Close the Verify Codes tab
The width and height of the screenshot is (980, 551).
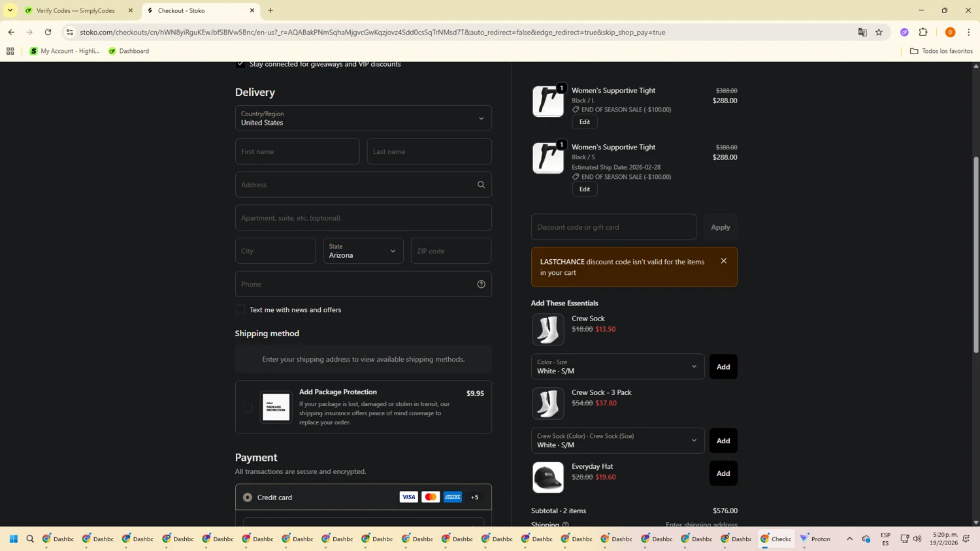click(x=131, y=10)
